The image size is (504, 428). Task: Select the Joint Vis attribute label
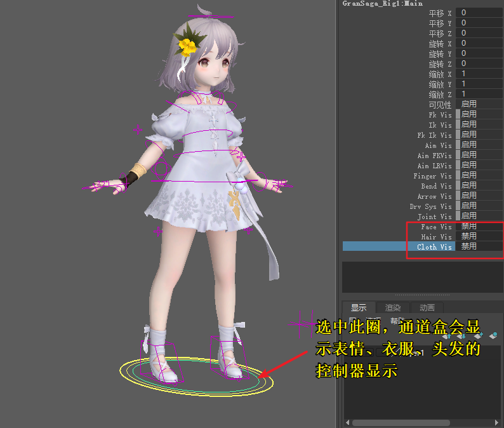[435, 217]
